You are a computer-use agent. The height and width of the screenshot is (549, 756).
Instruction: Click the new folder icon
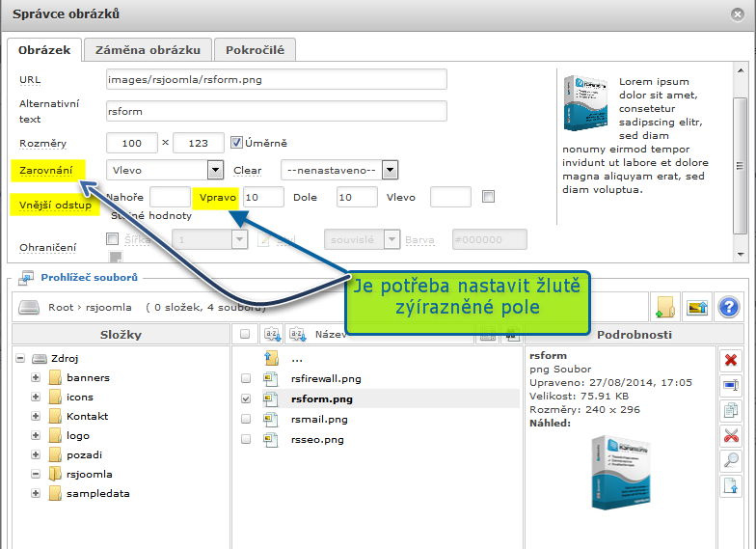(x=663, y=308)
